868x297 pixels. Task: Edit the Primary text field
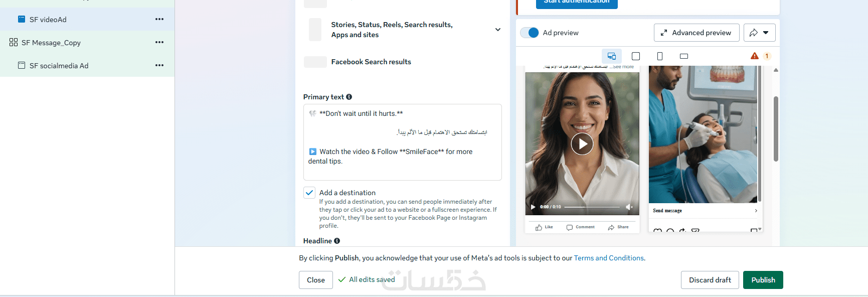coord(402,142)
